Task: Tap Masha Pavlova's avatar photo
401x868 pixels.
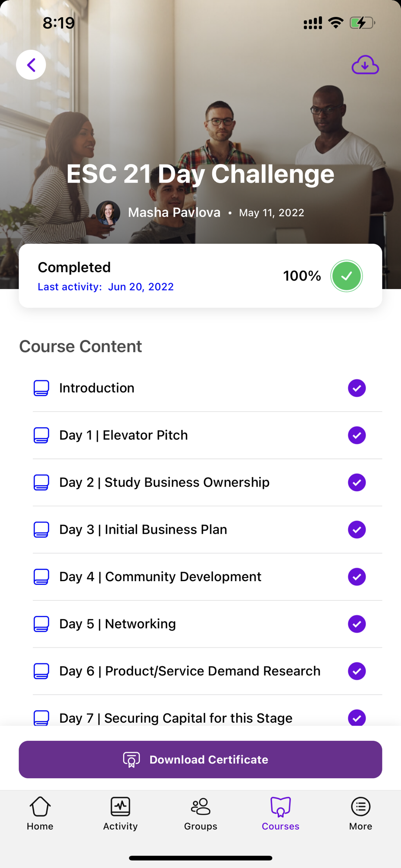Action: (x=108, y=213)
